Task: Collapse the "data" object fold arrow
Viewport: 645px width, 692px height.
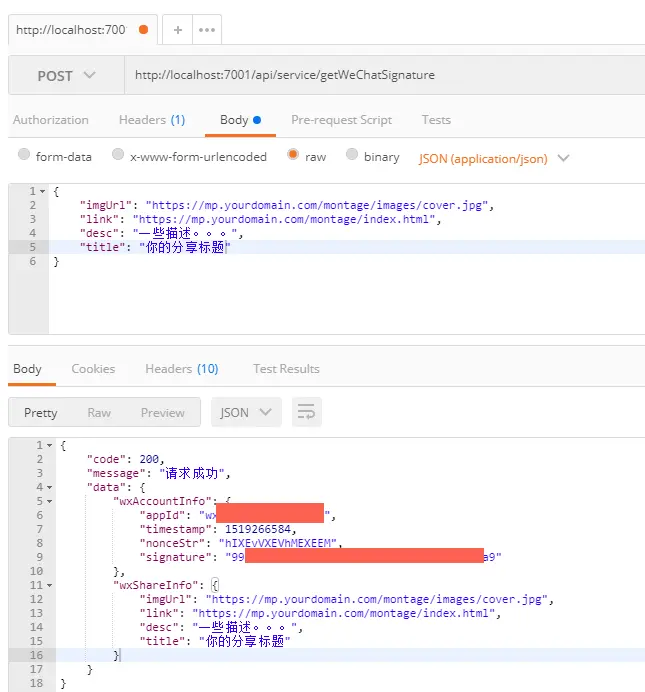Action: (x=49, y=487)
